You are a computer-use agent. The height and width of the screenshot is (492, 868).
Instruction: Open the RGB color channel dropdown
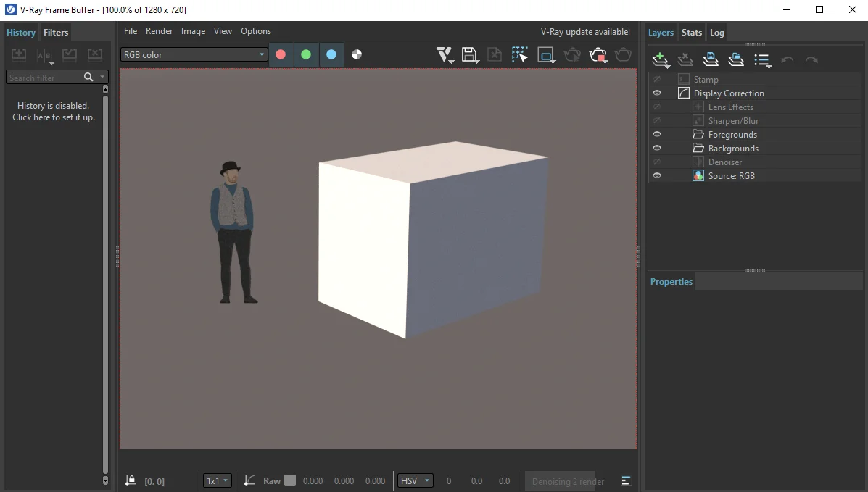click(x=194, y=54)
